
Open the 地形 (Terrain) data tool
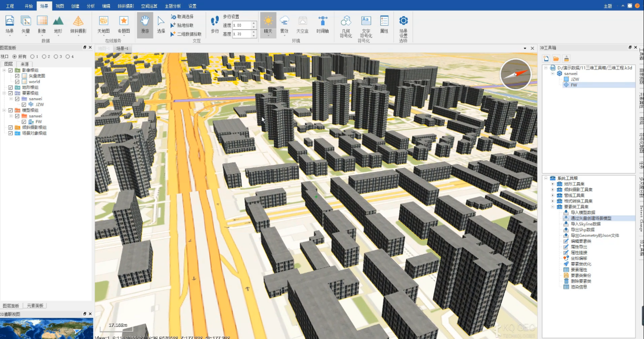pos(58,25)
